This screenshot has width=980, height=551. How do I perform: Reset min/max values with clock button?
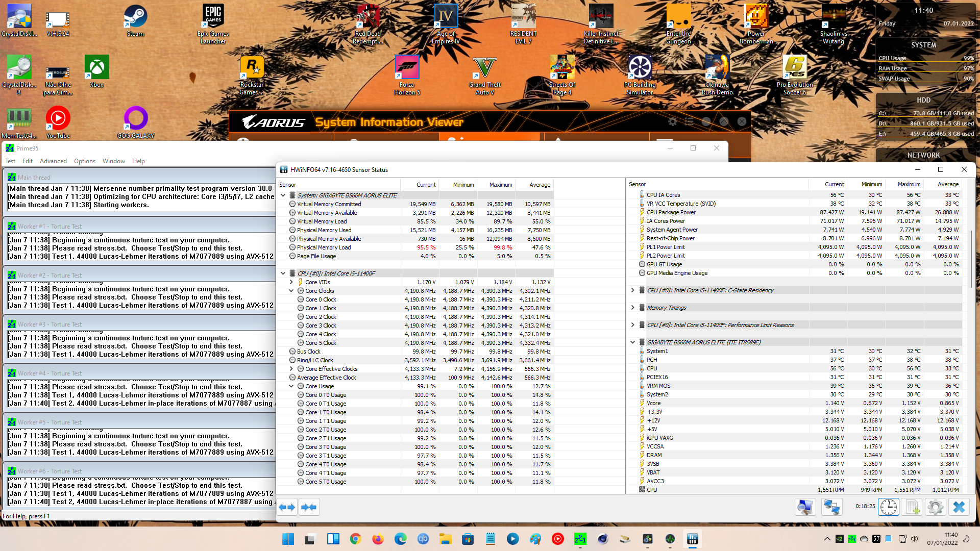(x=889, y=507)
